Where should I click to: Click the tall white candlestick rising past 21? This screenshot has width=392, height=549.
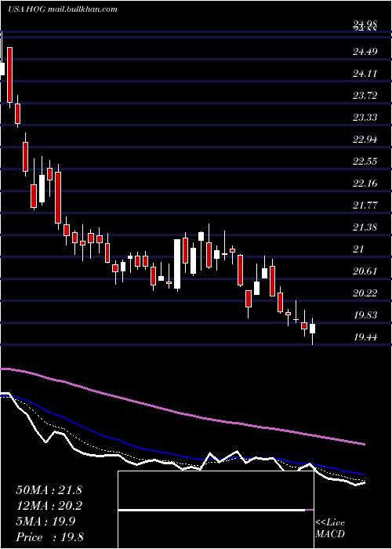(177, 264)
